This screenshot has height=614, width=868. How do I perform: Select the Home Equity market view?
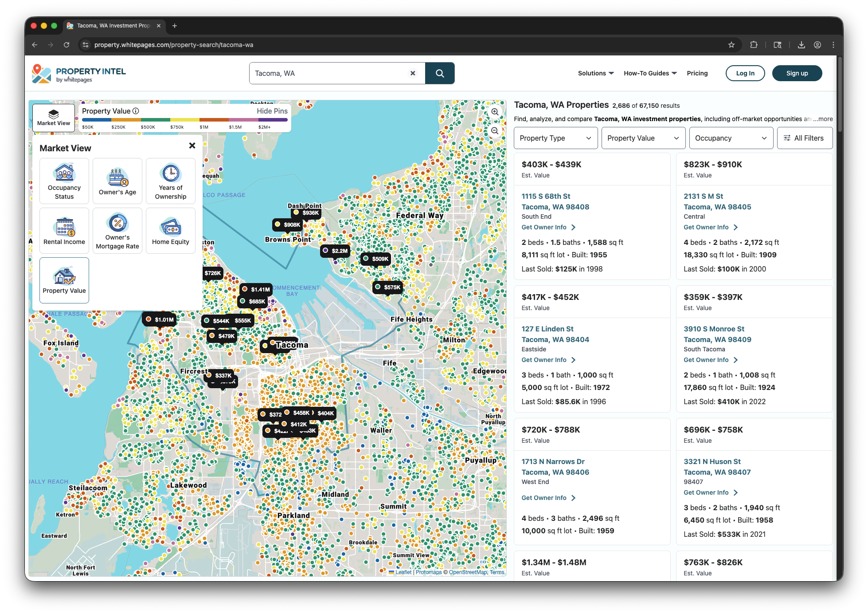coord(170,231)
